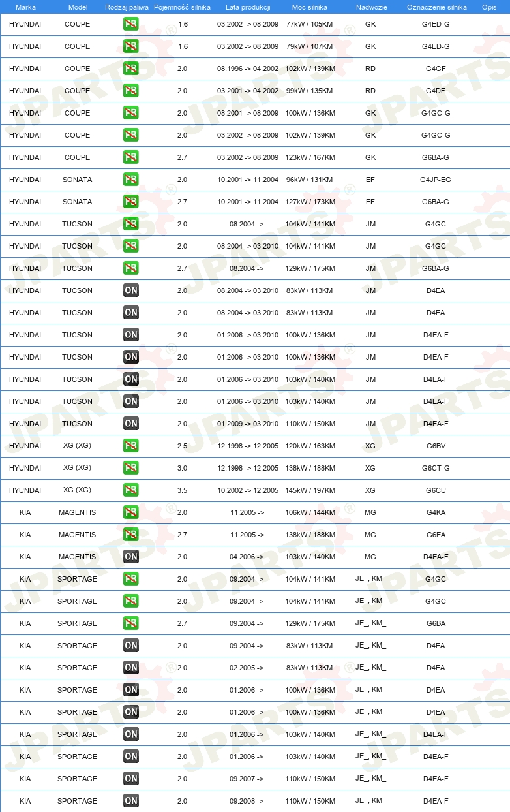Click diesel ON icon in Tucson 110kW / 150KM row
510x812 pixels.
[131, 424]
